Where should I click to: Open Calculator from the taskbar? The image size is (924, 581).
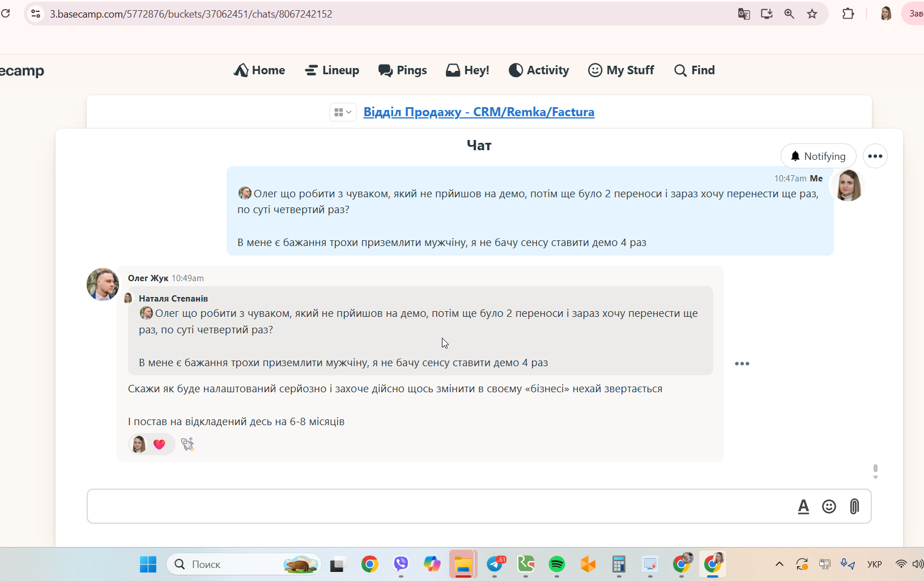point(619,564)
